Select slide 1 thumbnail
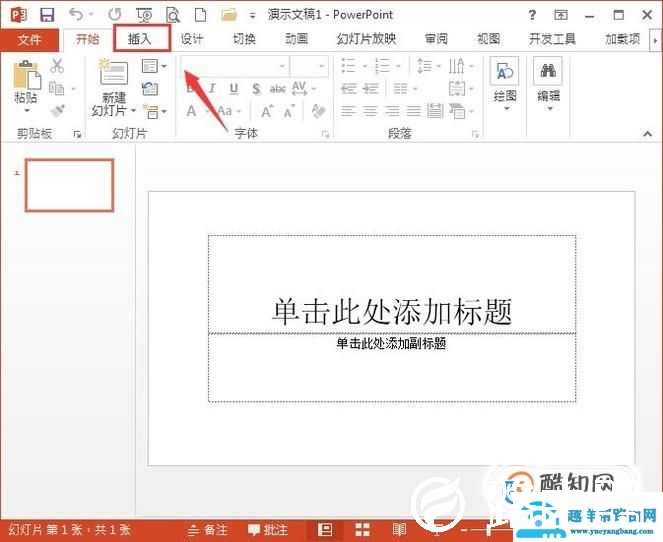The width and height of the screenshot is (663, 542). coord(70,185)
